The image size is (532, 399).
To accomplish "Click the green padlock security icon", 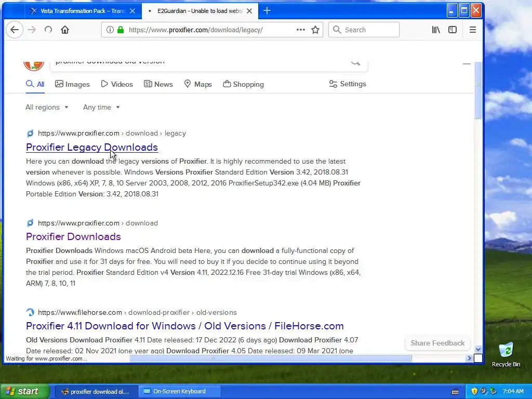I will click(x=121, y=30).
